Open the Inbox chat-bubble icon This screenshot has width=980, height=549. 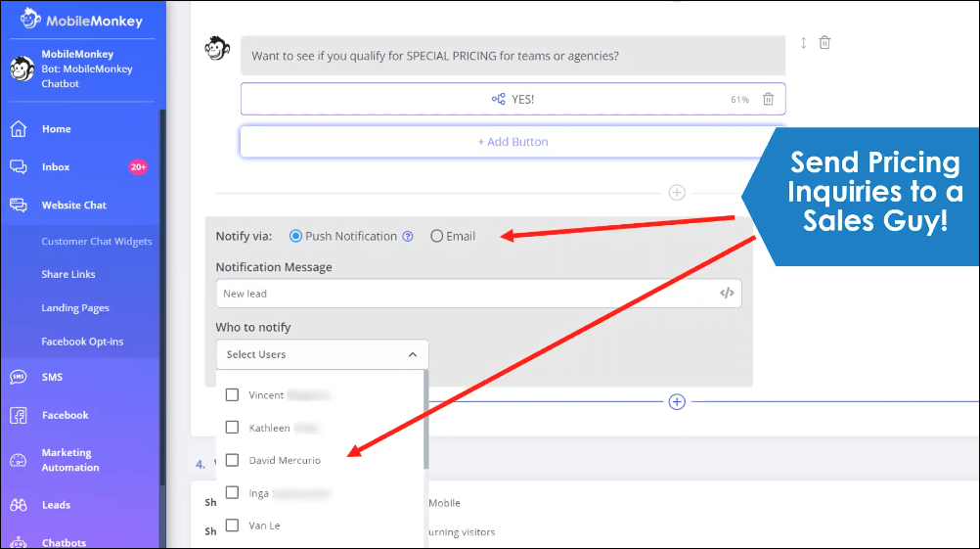[x=19, y=167]
